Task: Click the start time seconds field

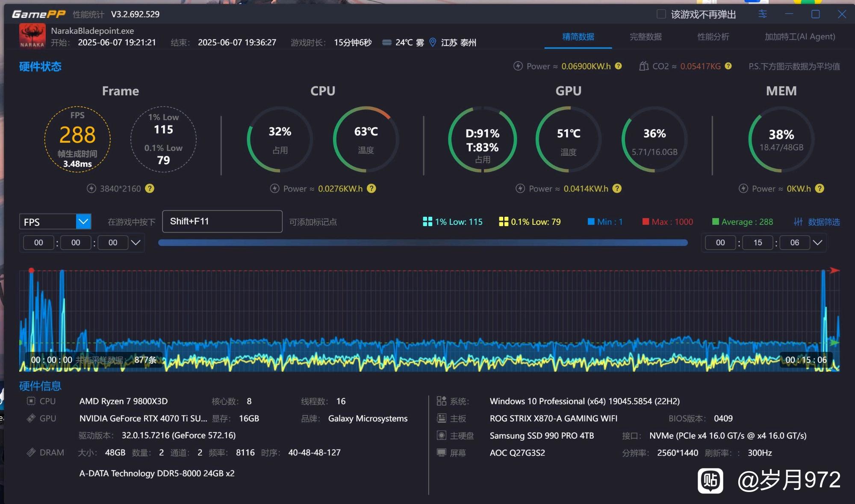Action: click(113, 242)
